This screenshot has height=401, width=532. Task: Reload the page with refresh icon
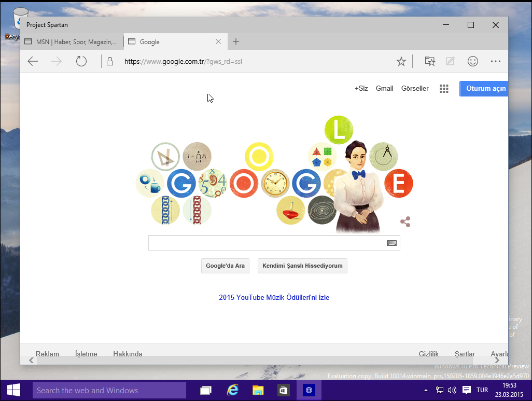click(81, 61)
